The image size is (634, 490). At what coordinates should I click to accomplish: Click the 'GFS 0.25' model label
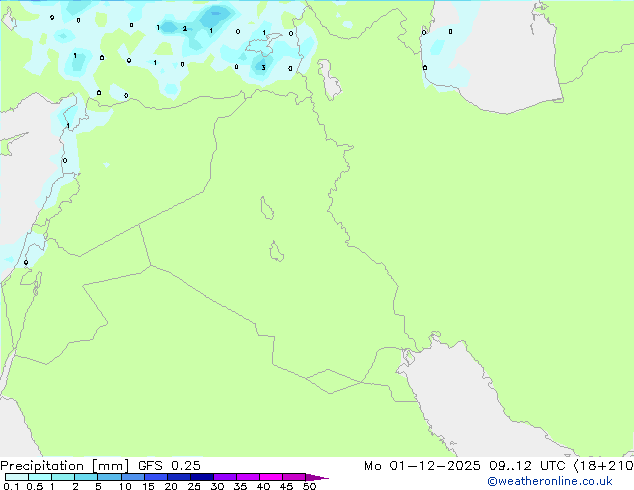pos(169,466)
